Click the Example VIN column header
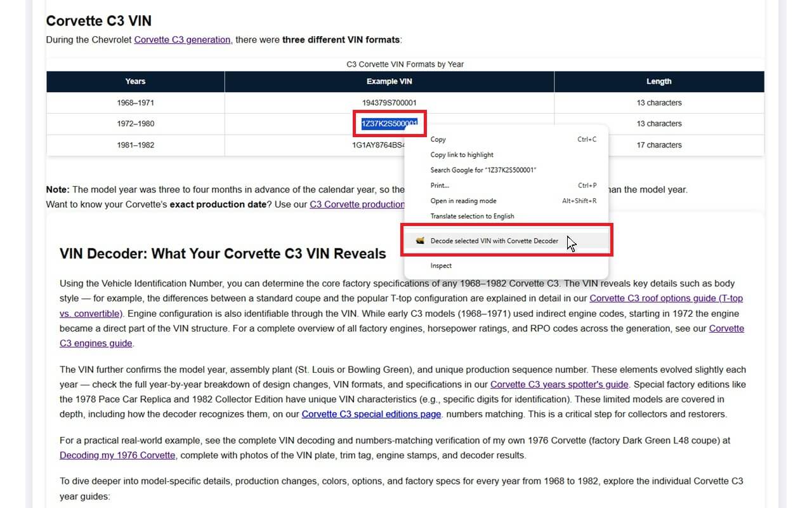 pos(389,81)
